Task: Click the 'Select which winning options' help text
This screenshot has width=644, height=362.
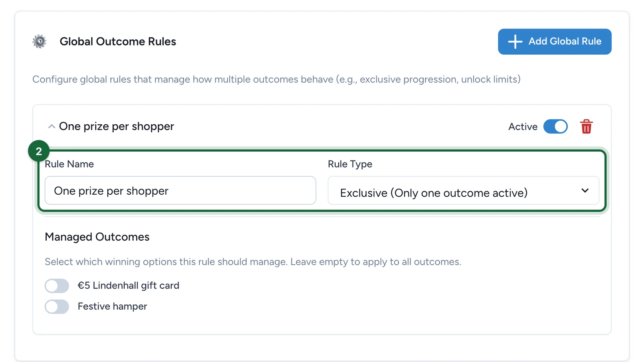Action: [253, 262]
